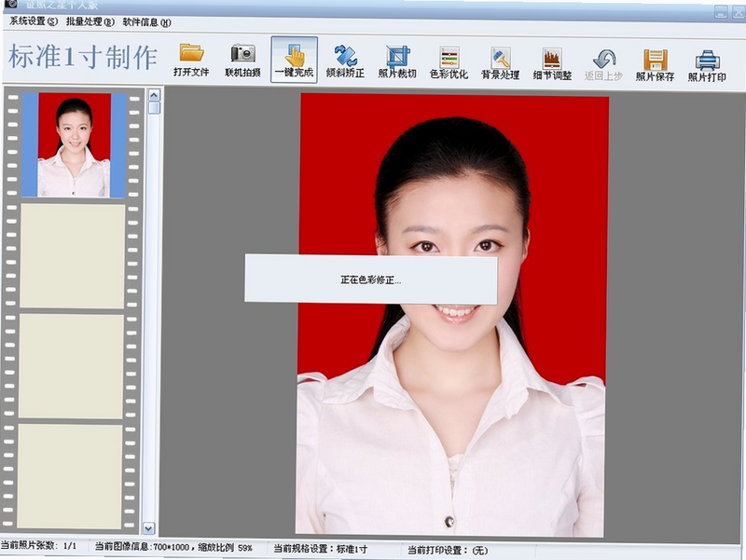This screenshot has width=746, height=560.
Task: Click 当前打印设置:(无) status text
Action: 448,550
